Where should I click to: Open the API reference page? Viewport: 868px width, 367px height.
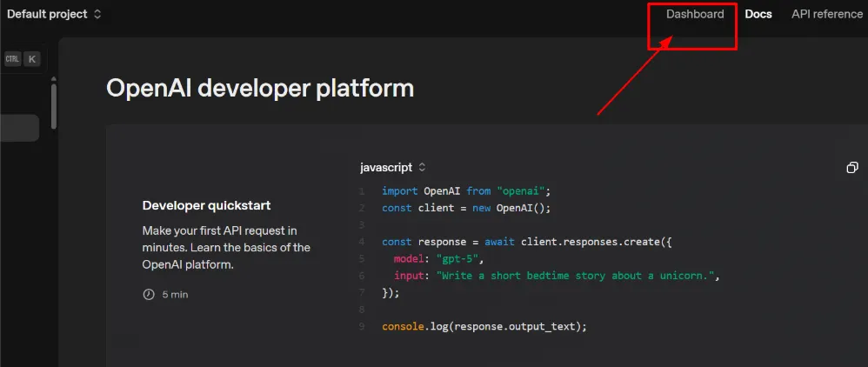tap(826, 14)
